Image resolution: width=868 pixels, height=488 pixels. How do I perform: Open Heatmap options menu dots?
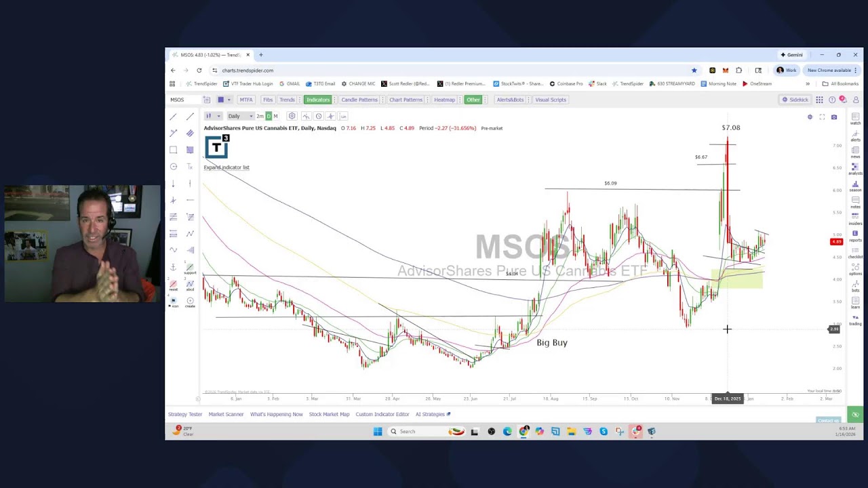coord(459,100)
